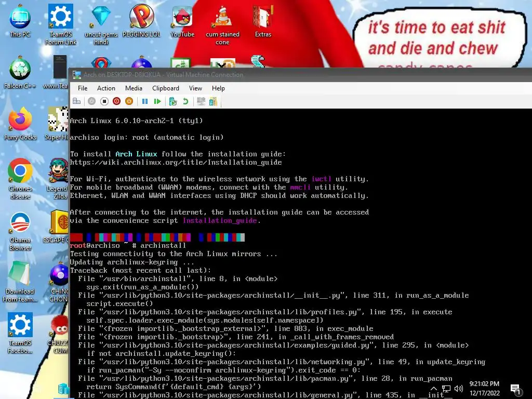Click the magenta 'iwctl' word
Viewport: 532px width, 399px height.
point(321,179)
